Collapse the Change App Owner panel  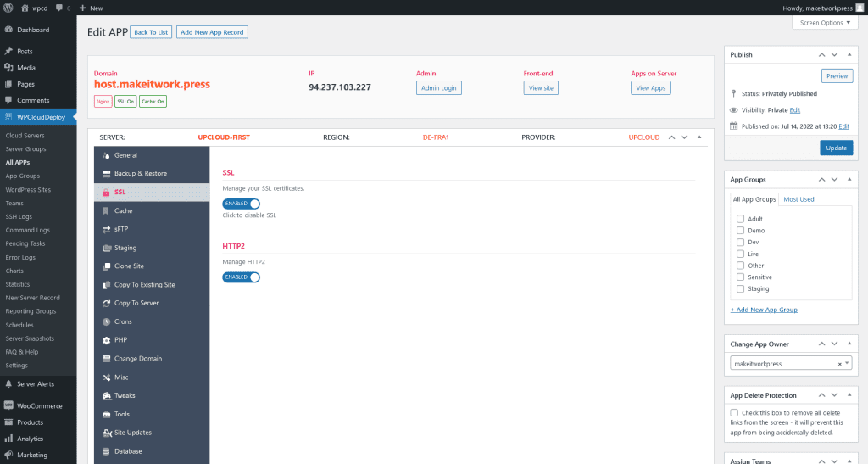coord(849,344)
